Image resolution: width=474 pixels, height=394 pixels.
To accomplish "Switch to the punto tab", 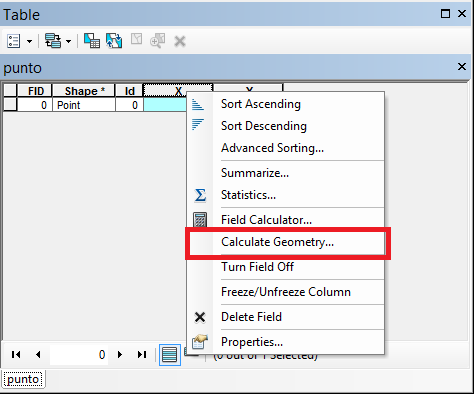I will click(x=23, y=380).
